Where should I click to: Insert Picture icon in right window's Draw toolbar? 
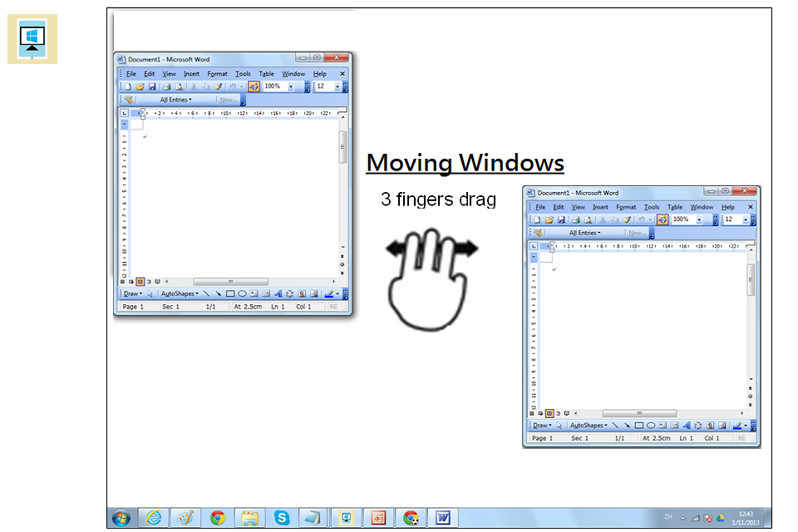click(722, 426)
